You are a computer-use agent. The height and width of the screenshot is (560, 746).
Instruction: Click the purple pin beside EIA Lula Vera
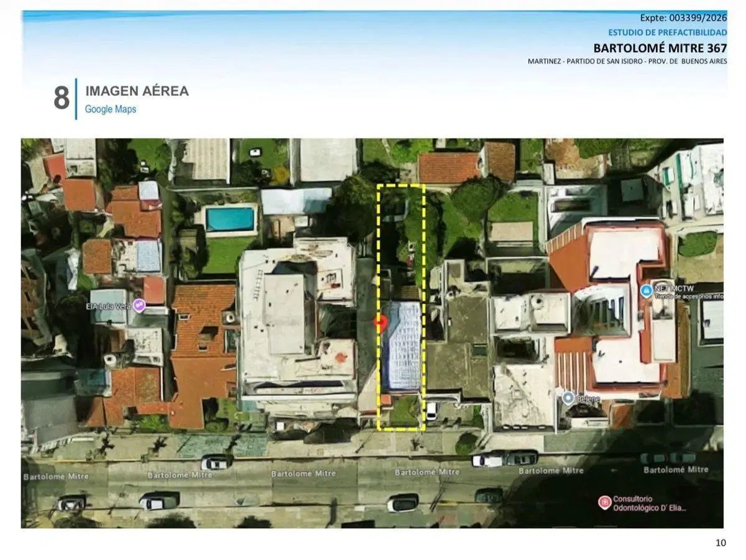(139, 305)
